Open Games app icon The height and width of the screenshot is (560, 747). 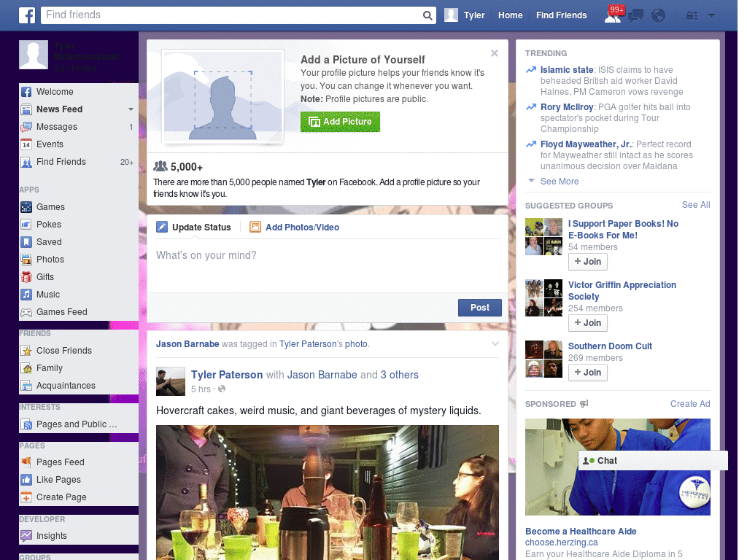(x=26, y=207)
